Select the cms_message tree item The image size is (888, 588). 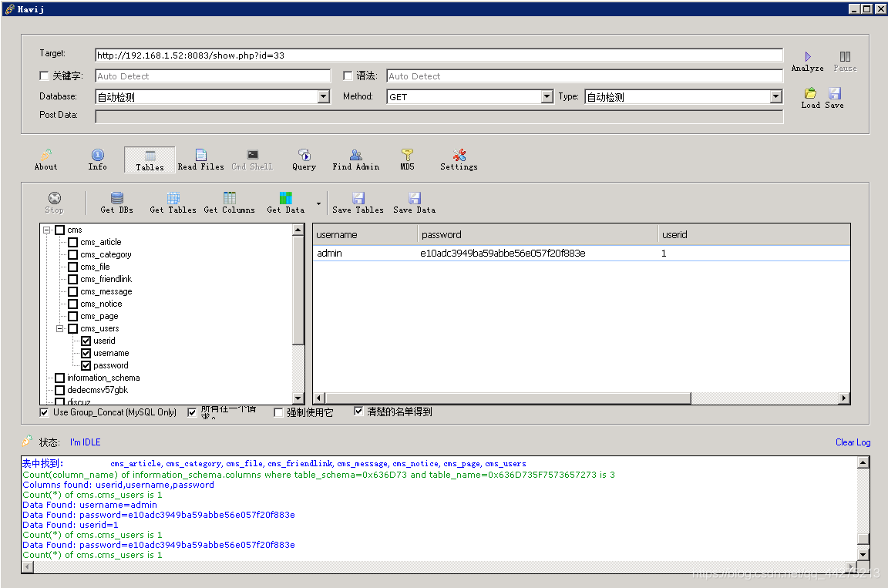pyautogui.click(x=106, y=291)
